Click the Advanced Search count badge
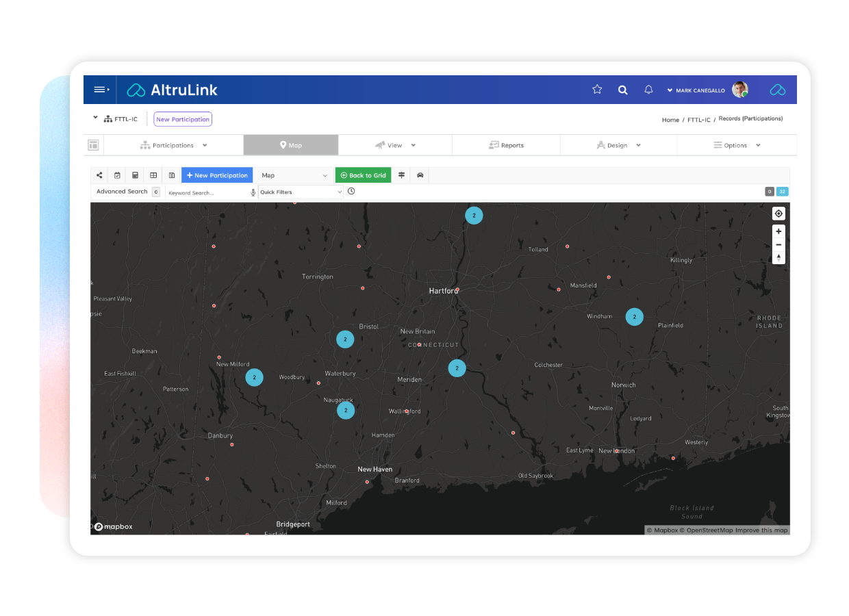Screen dimensions: 849x616 (x=156, y=192)
